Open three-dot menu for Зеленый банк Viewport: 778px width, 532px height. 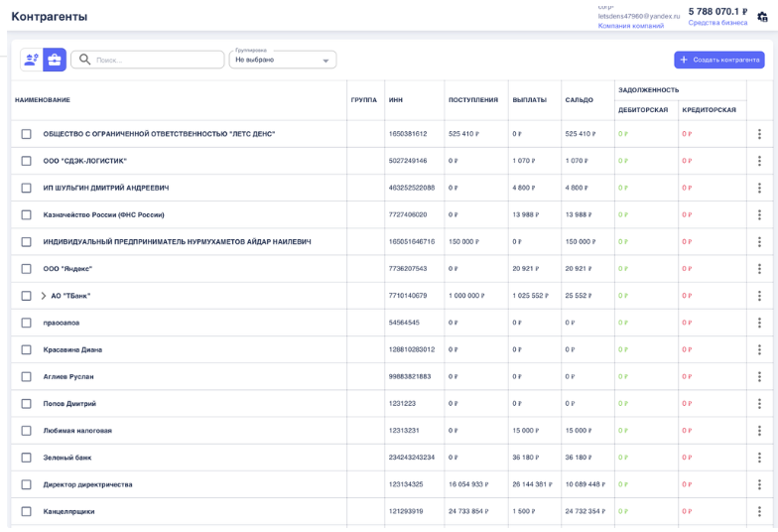point(759,458)
